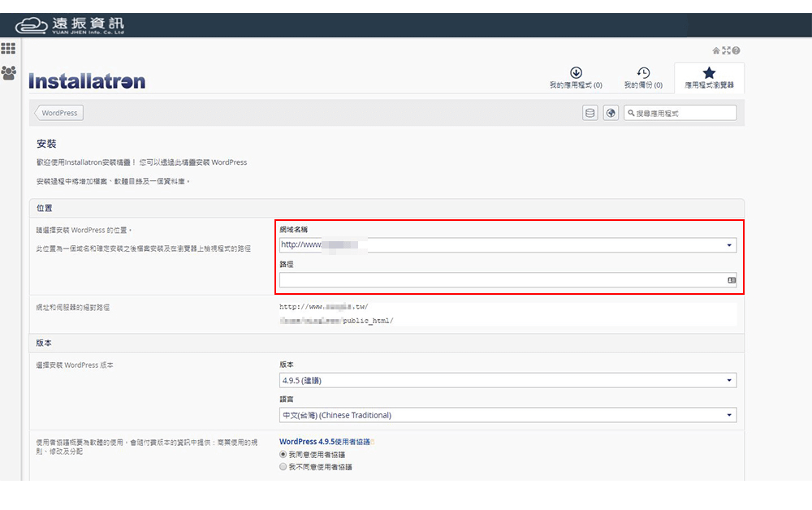
Task: Open the 語言 Chinese Traditional dropdown
Action: pos(508,415)
